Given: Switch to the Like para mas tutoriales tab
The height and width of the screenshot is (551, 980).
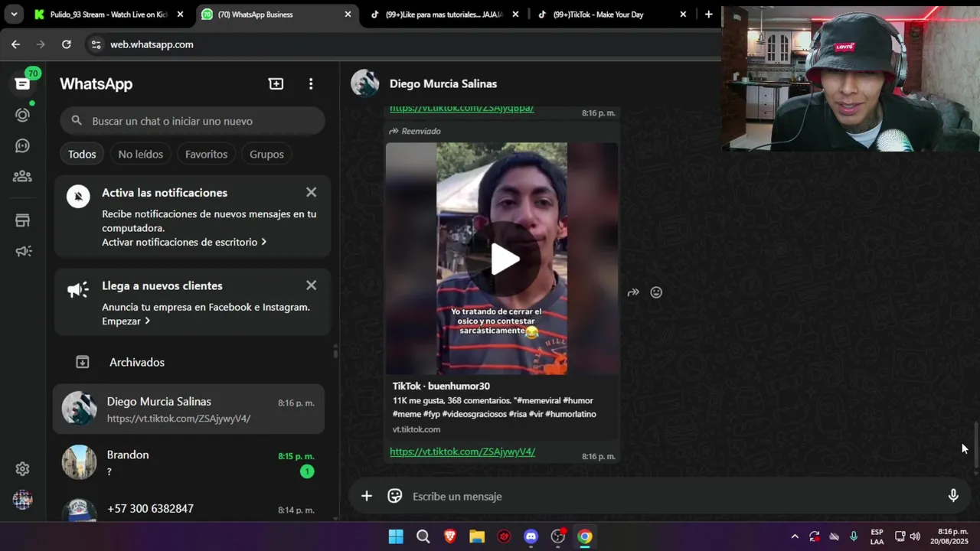Looking at the screenshot, I should [444, 14].
